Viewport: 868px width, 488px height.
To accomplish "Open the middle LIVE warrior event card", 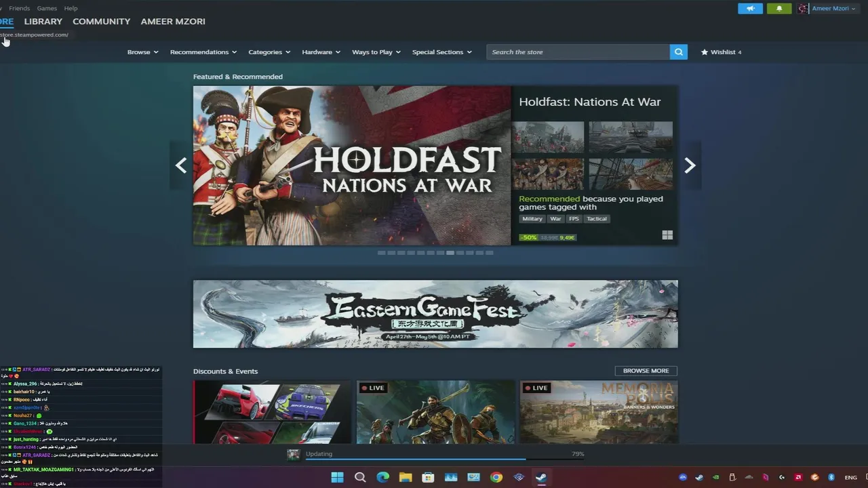I will tap(435, 412).
